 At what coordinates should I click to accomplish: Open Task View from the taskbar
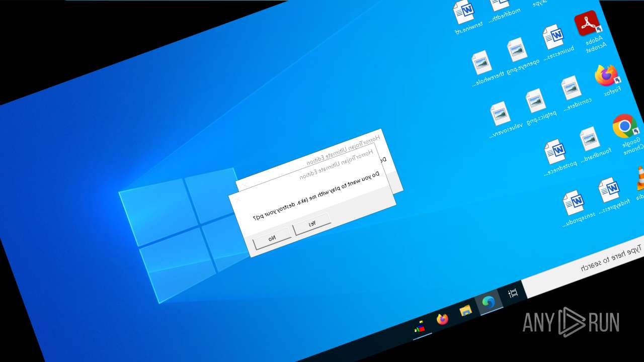pyautogui.click(x=513, y=293)
